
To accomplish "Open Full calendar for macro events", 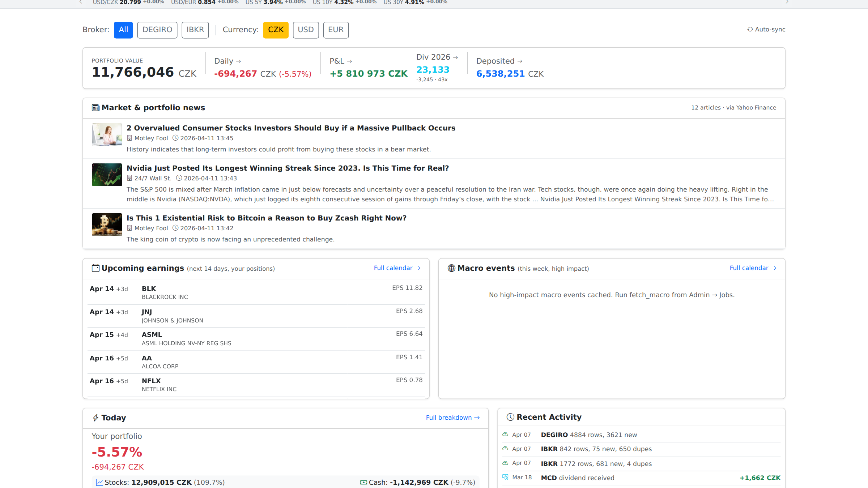I will coord(753,268).
